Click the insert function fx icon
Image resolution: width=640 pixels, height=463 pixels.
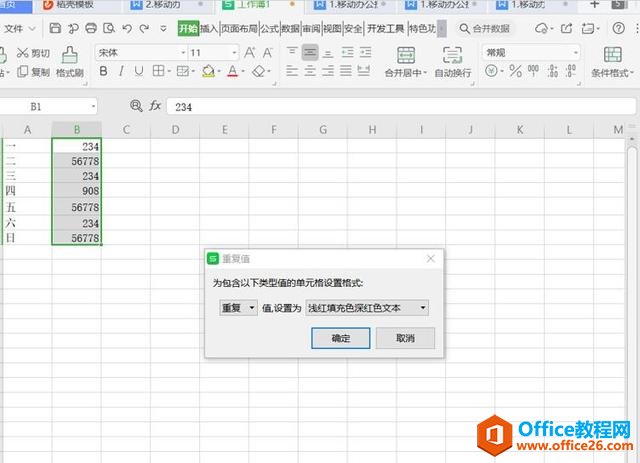coord(155,106)
